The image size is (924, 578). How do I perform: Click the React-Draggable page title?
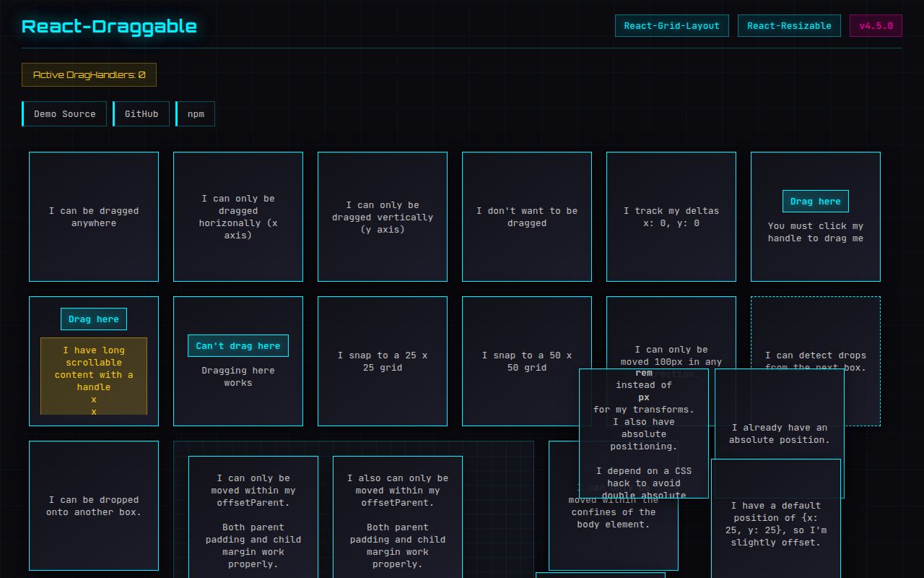coord(109,26)
